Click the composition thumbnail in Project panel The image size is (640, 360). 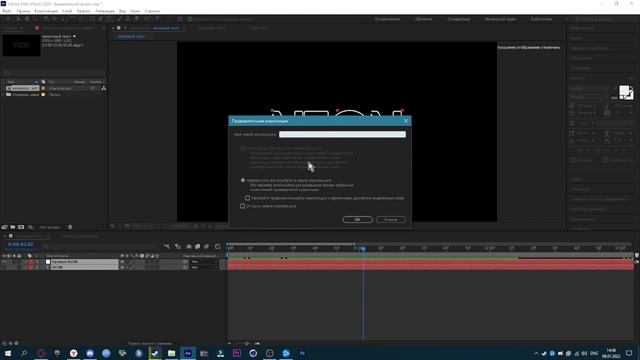pos(21,45)
